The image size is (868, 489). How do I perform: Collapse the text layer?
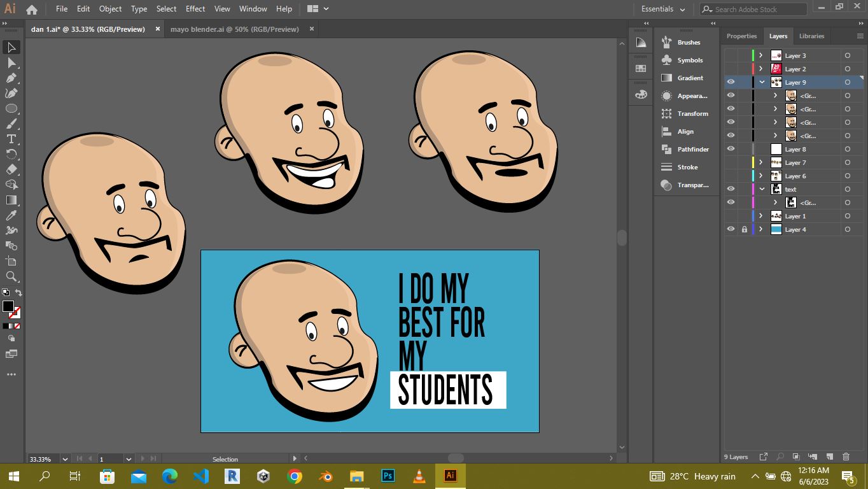pos(762,189)
